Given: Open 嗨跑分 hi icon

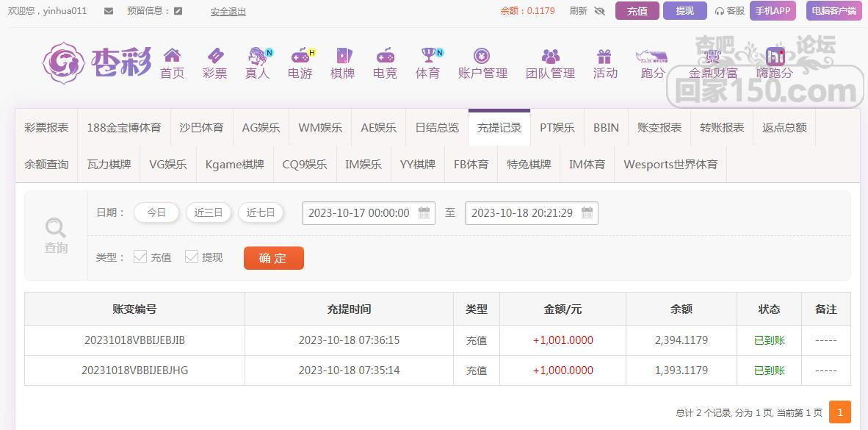Looking at the screenshot, I should [775, 55].
